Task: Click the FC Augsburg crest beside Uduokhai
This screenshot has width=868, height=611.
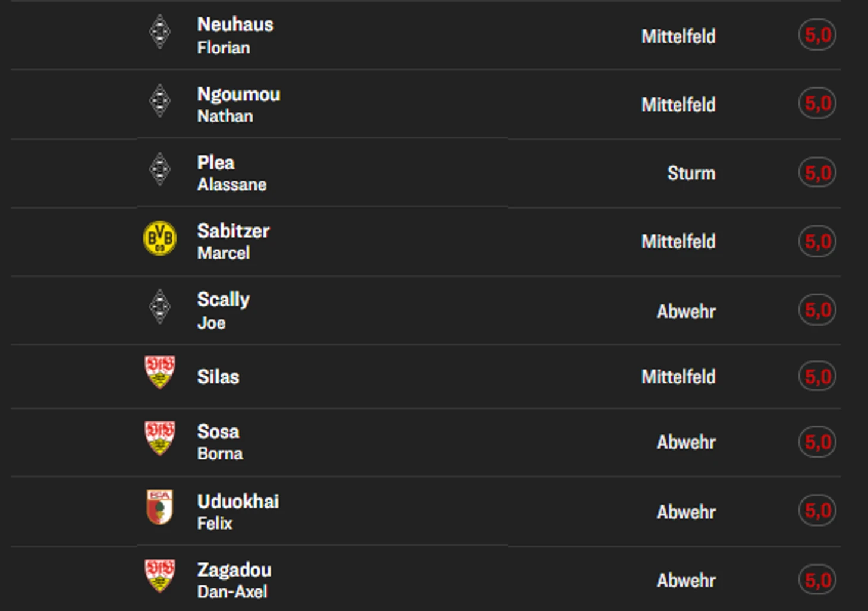Action: pyautogui.click(x=159, y=507)
